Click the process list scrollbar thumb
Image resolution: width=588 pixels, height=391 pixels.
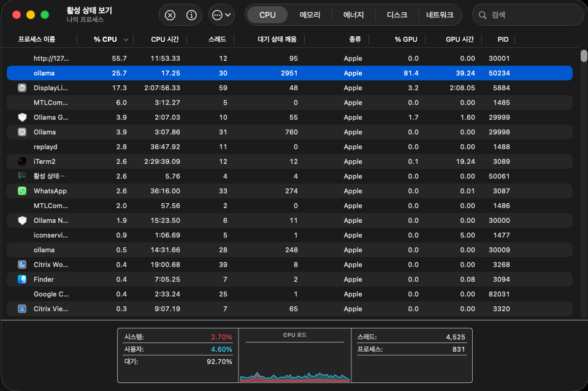pos(584,56)
